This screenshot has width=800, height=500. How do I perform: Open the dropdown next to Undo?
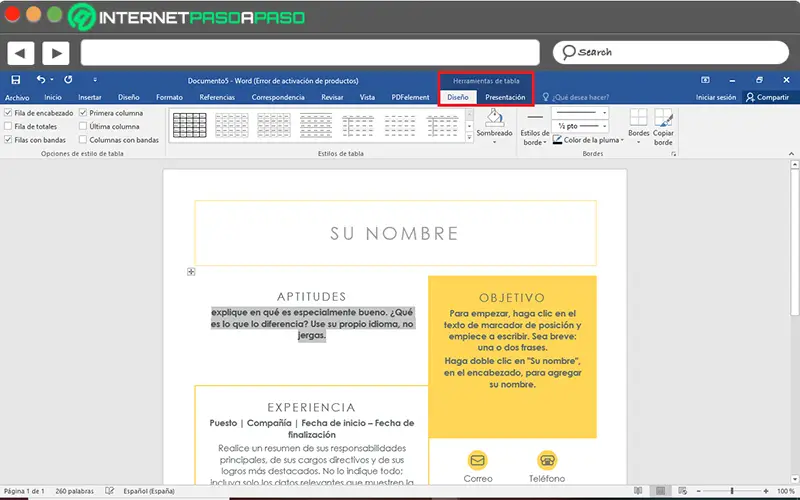[52, 80]
